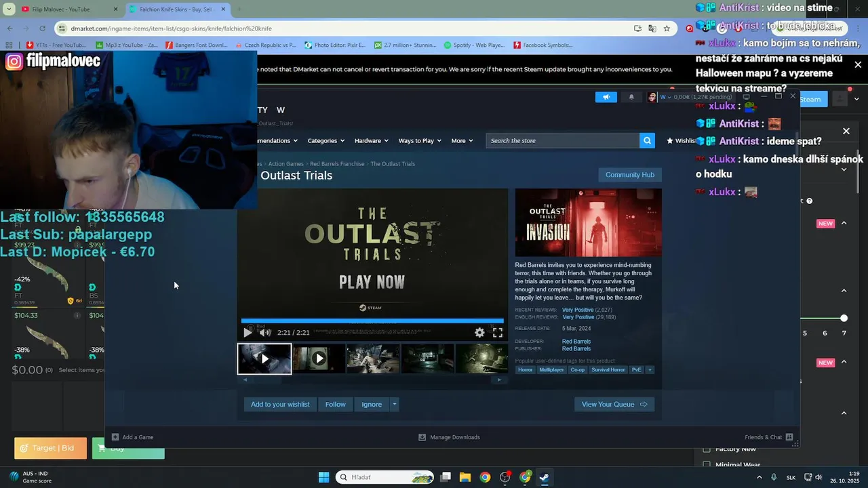Click microphone icon in system tray
The width and height of the screenshot is (868, 488).
(774, 477)
